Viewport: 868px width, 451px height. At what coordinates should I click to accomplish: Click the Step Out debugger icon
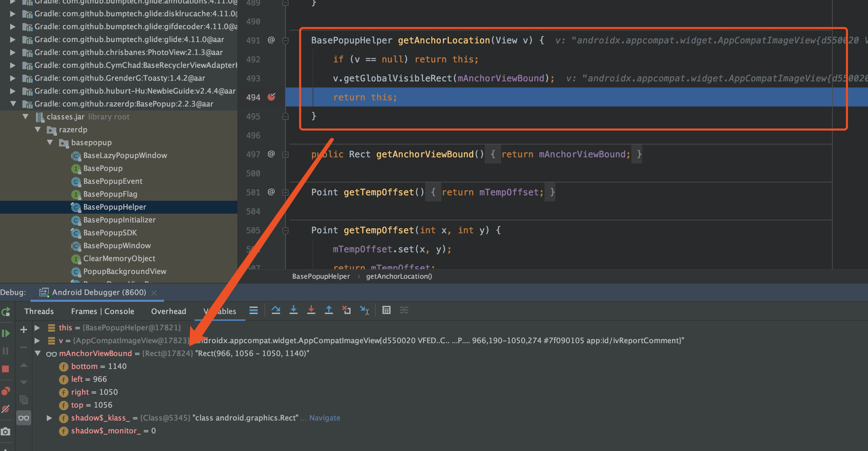[x=328, y=310]
